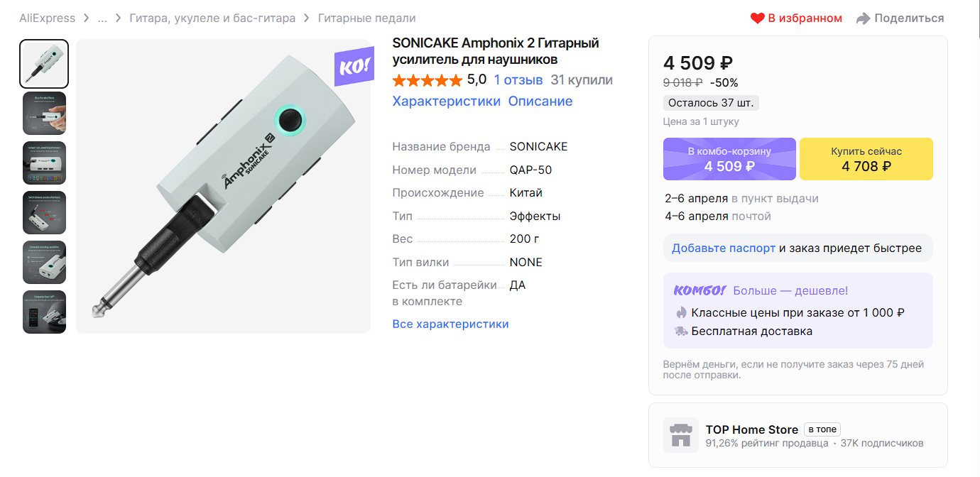Select the last product thumbnail with phone
The image size is (980, 477).
coord(44,312)
